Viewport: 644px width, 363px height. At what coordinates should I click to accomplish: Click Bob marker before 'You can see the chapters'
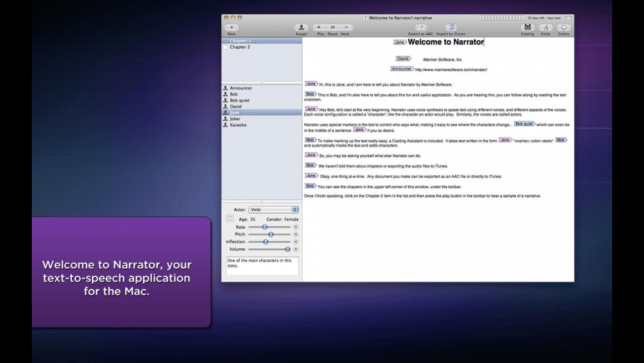(310, 186)
